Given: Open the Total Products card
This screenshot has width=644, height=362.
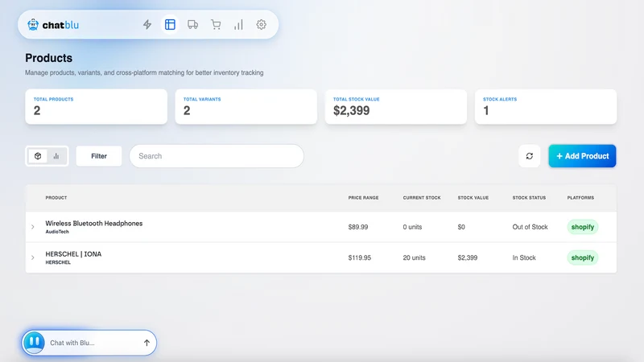Looking at the screenshot, I should coord(96,107).
